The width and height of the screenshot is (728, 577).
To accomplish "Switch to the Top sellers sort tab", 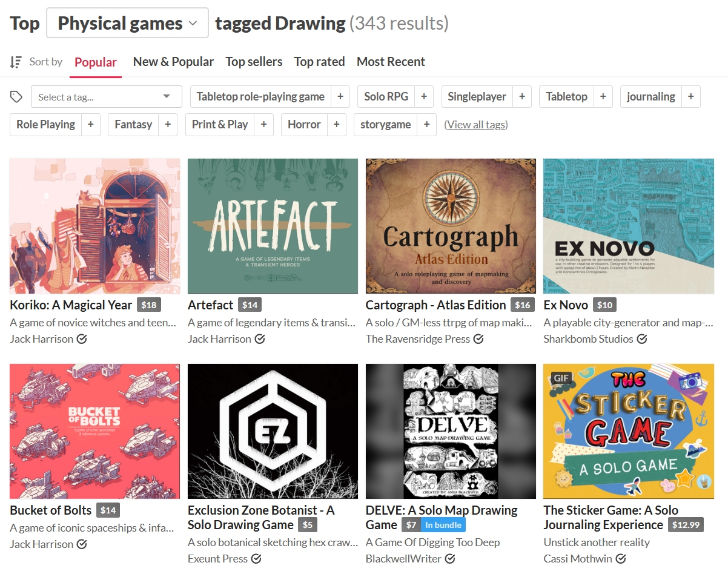I will [x=254, y=62].
